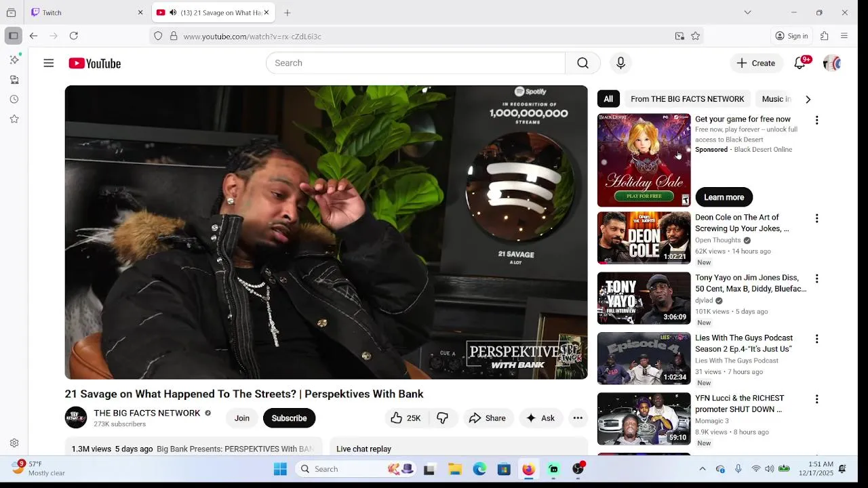Viewport: 868px width, 488px height.
Task: Open options menu for Black Desert ad
Action: 816,120
